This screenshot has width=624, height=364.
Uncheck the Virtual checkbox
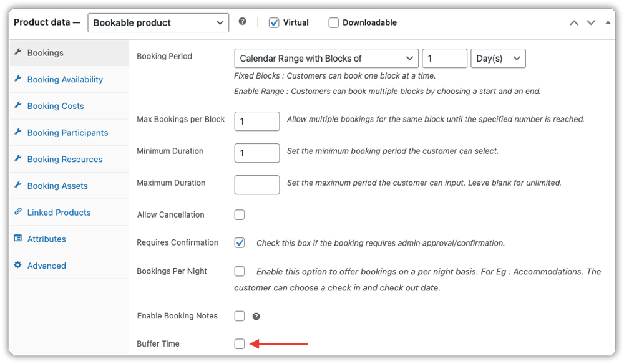point(273,22)
